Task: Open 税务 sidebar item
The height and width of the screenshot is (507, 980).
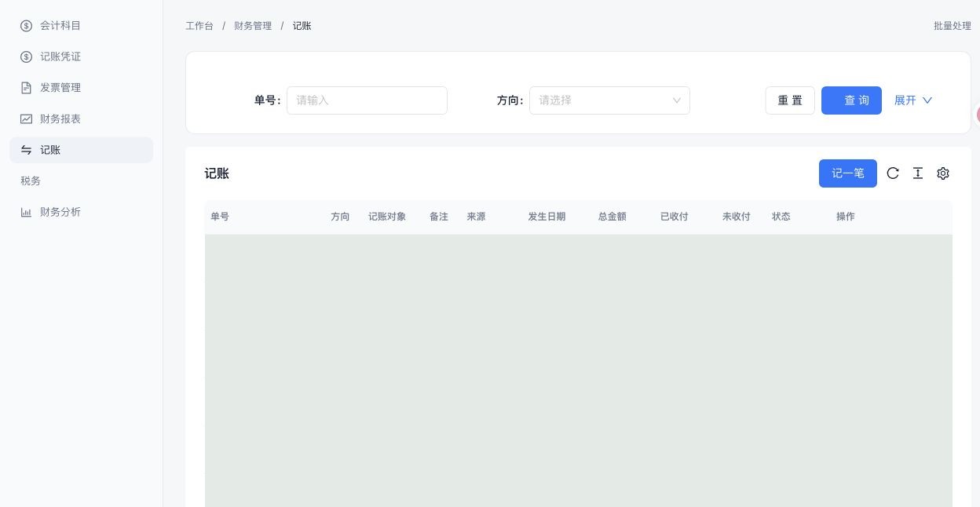Action: 81,181
